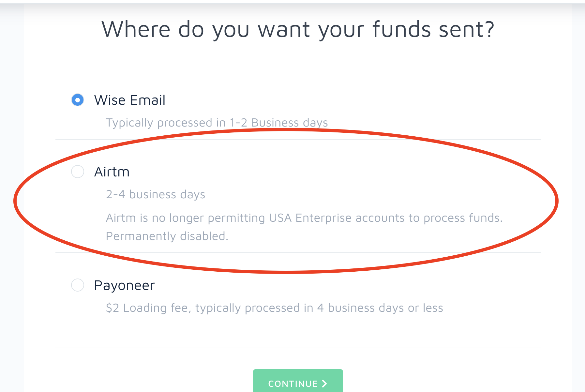
Task: Click the Payoneer "$2 Loading fee" description
Action: [274, 308]
